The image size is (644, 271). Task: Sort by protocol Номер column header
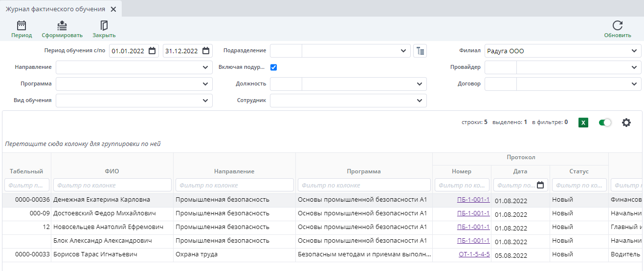tap(462, 171)
